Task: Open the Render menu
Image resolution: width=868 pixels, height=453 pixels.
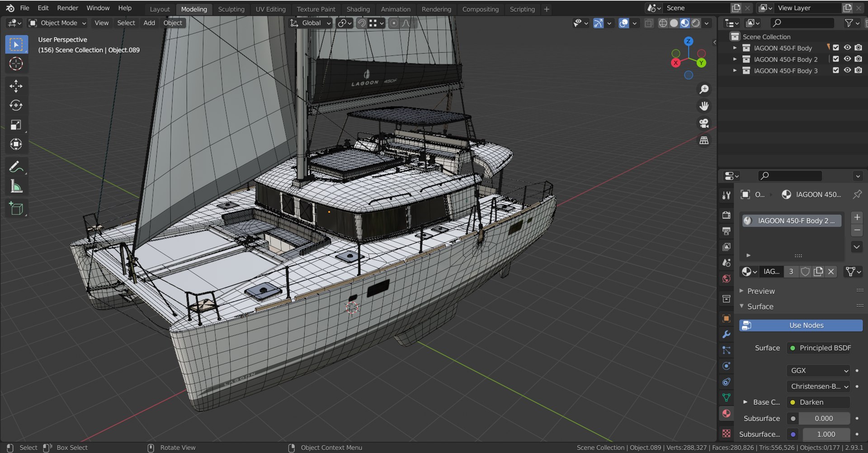Action: [68, 8]
